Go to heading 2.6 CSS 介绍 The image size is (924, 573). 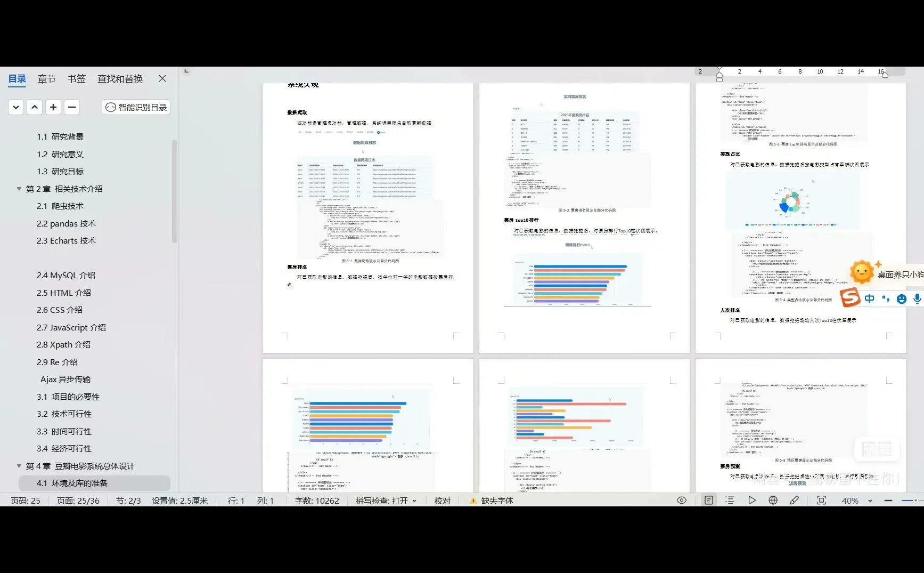point(60,310)
